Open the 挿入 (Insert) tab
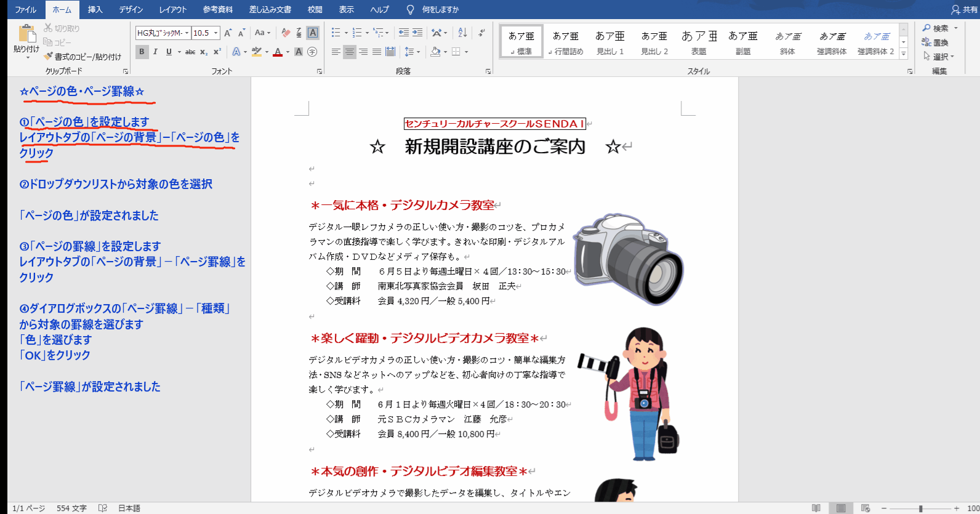 click(95, 9)
